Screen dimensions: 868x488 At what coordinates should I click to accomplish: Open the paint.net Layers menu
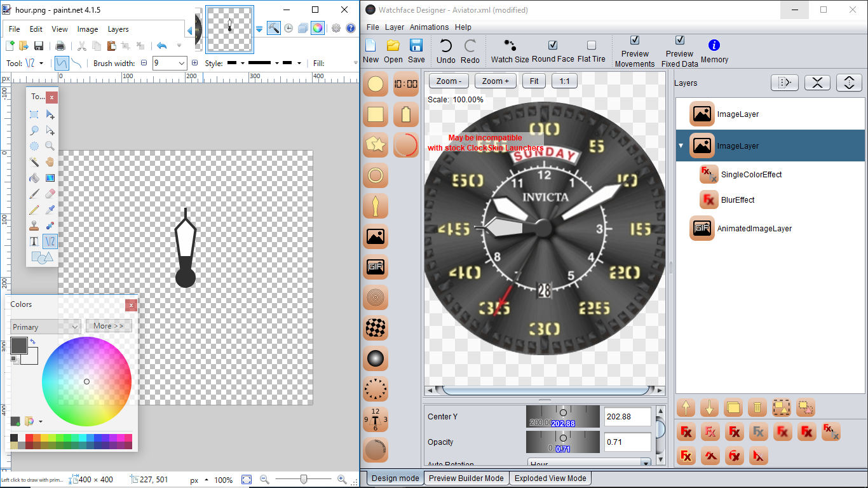(118, 29)
